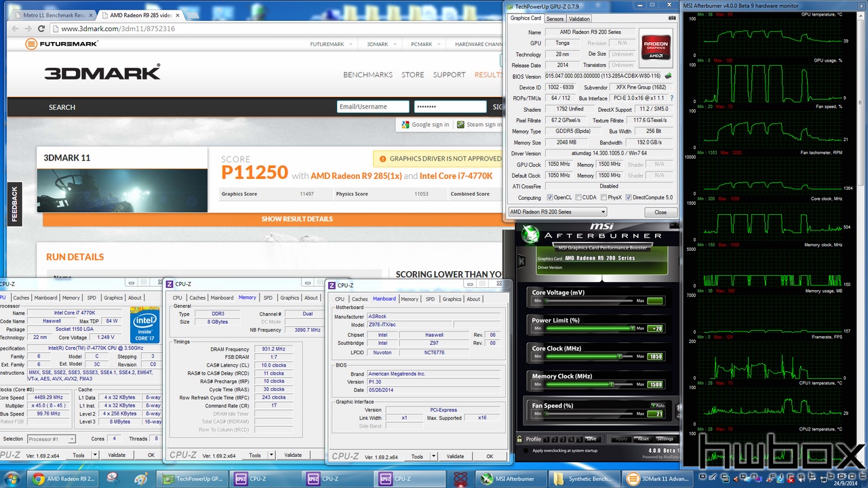
Task: Click Afterburner Settings button
Action: pyautogui.click(x=665, y=439)
